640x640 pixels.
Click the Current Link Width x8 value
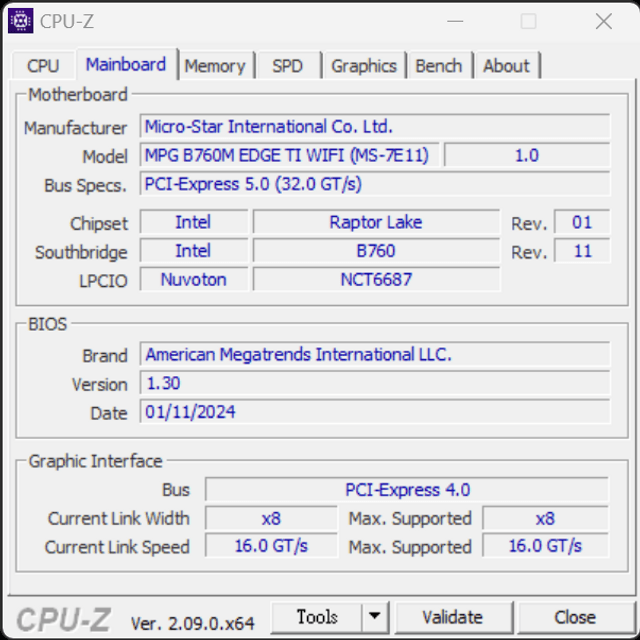(271, 518)
